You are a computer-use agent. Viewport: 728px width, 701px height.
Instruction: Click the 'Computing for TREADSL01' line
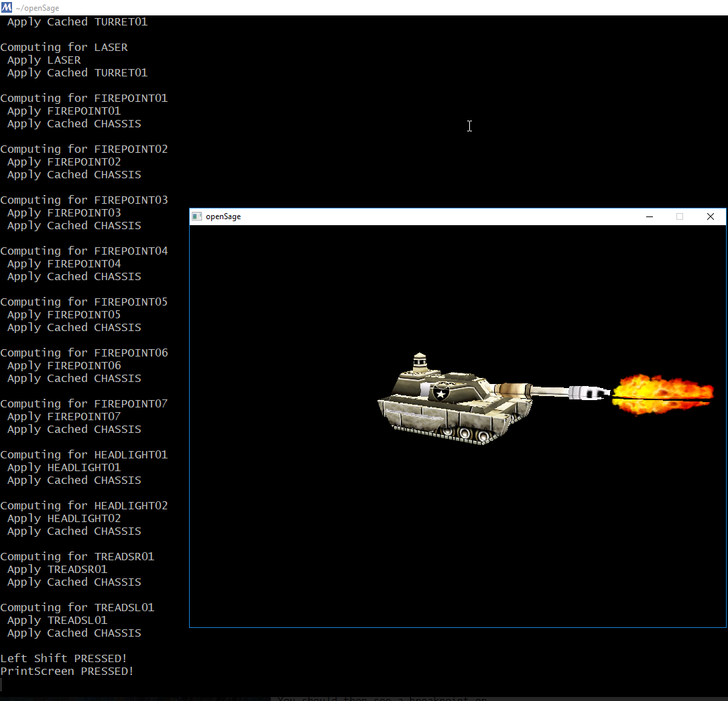(77, 608)
